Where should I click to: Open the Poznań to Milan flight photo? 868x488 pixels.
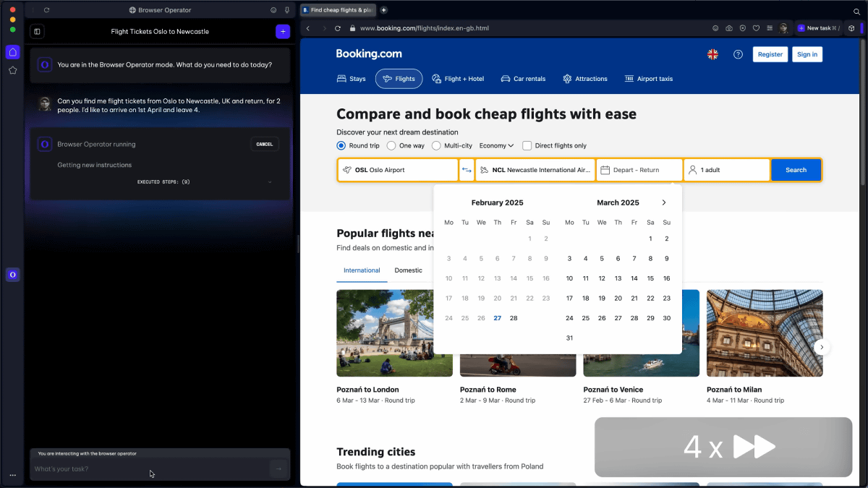[x=765, y=333]
